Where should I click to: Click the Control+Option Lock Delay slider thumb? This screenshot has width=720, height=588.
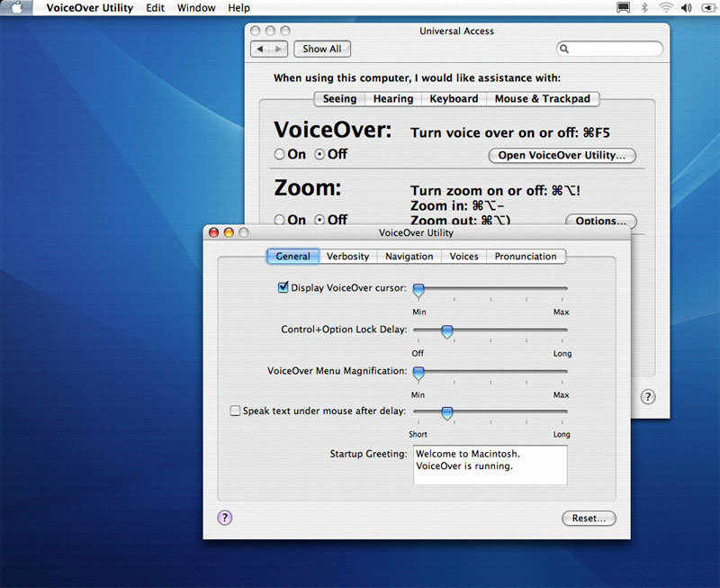(x=446, y=331)
